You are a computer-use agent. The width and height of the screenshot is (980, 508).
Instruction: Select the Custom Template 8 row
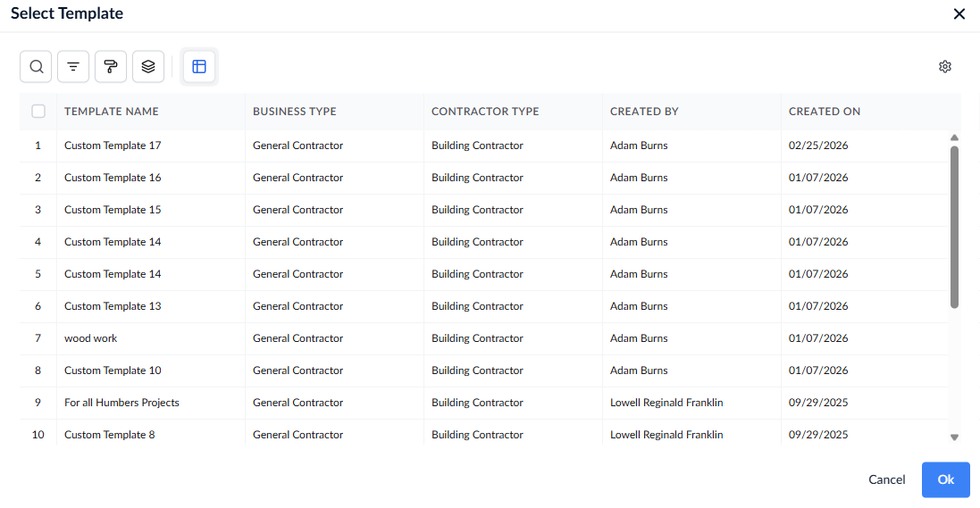coord(484,432)
